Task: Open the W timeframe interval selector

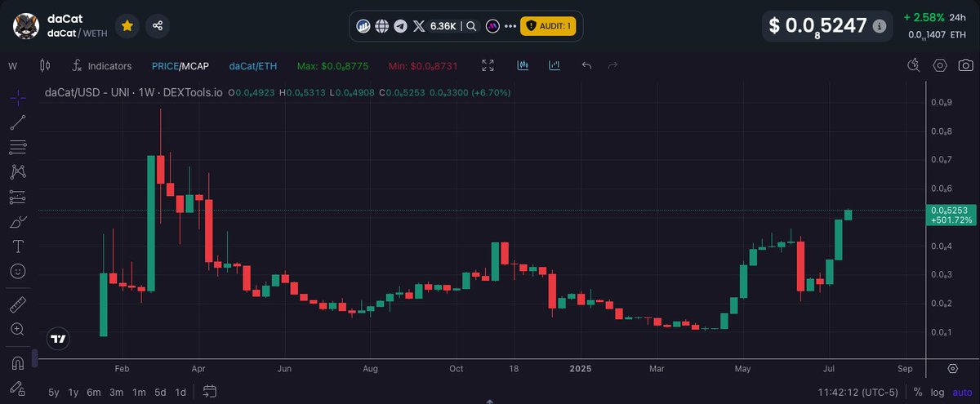Action: tap(12, 65)
